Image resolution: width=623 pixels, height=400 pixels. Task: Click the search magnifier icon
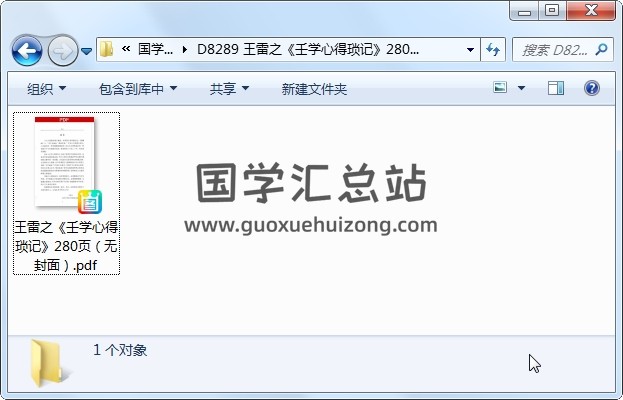point(601,49)
